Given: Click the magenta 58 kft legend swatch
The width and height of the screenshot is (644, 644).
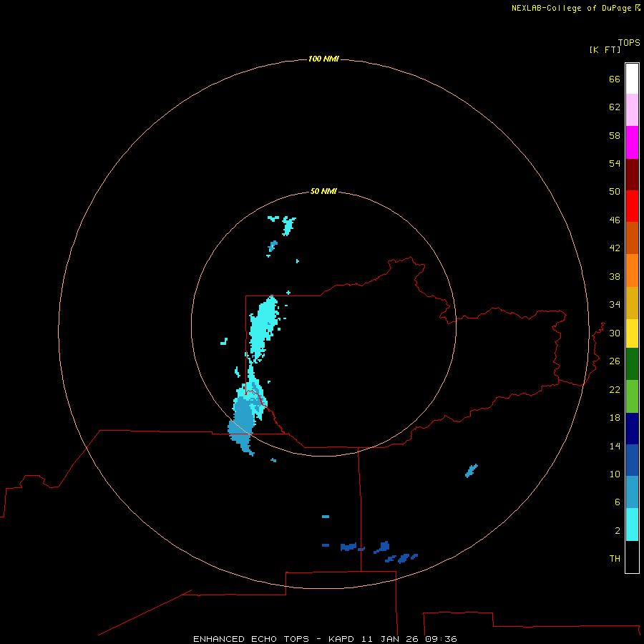Looking at the screenshot, I should click(x=632, y=142).
